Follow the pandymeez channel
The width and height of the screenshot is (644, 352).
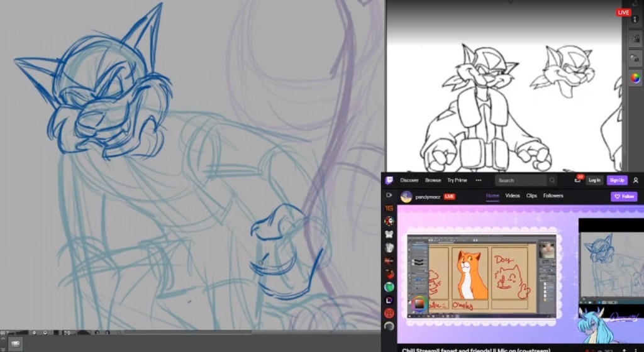pos(624,197)
